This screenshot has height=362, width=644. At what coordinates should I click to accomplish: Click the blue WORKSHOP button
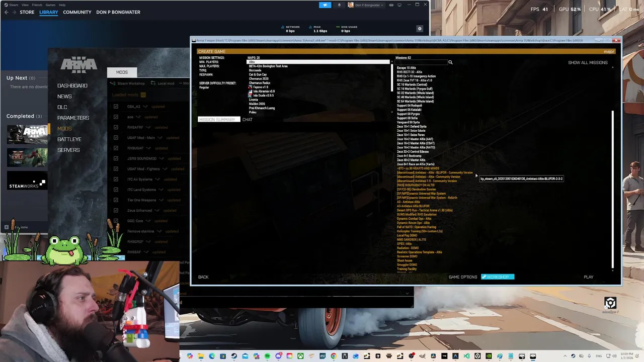tap(498, 277)
